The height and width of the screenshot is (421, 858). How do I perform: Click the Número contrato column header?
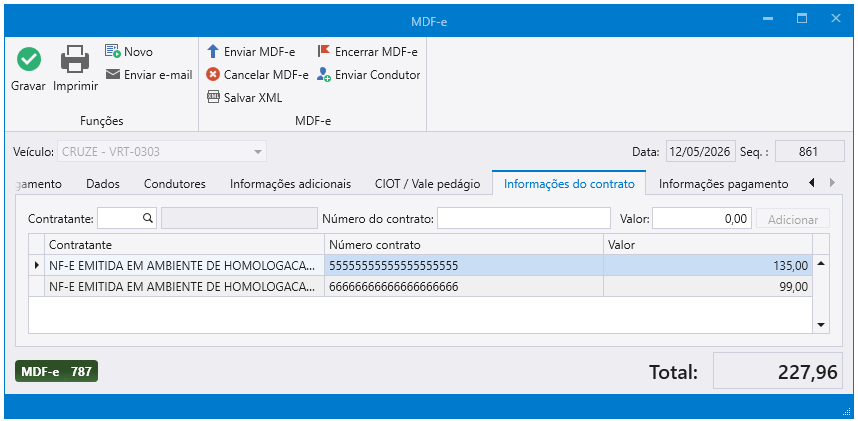tap(464, 244)
